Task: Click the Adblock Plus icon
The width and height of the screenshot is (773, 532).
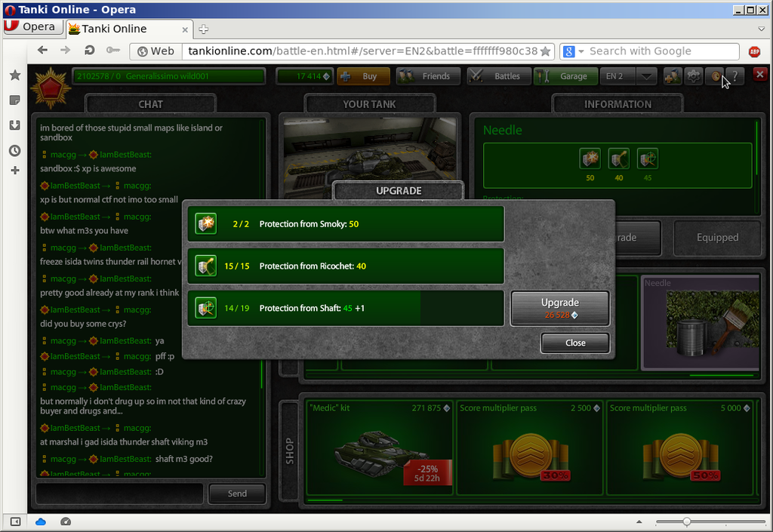Action: pos(753,51)
